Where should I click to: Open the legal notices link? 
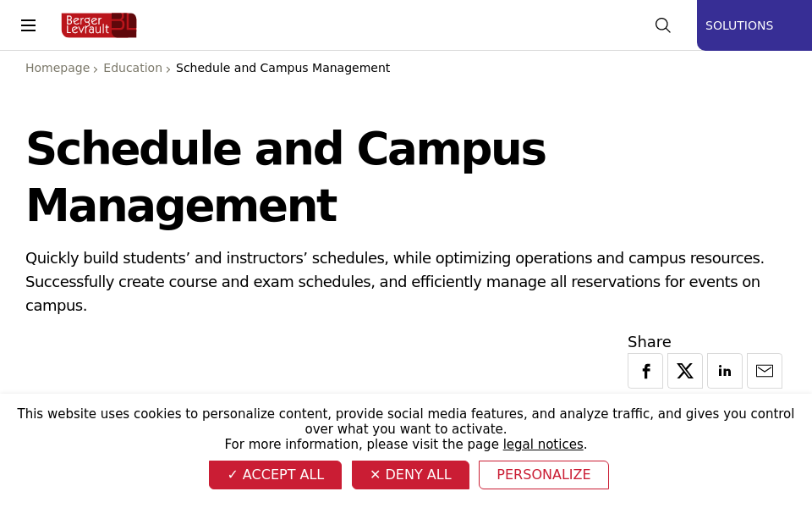(x=543, y=444)
